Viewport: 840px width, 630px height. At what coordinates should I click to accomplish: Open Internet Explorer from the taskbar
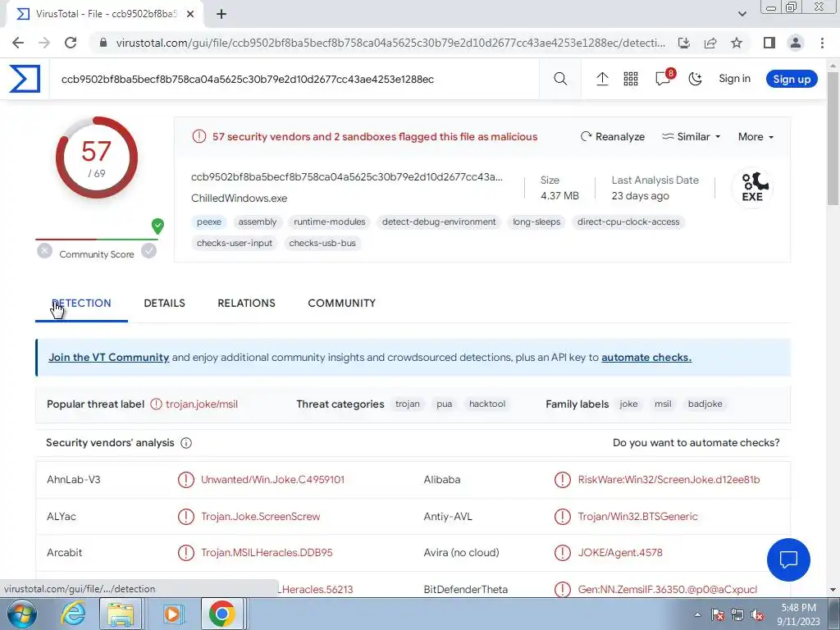click(72, 614)
